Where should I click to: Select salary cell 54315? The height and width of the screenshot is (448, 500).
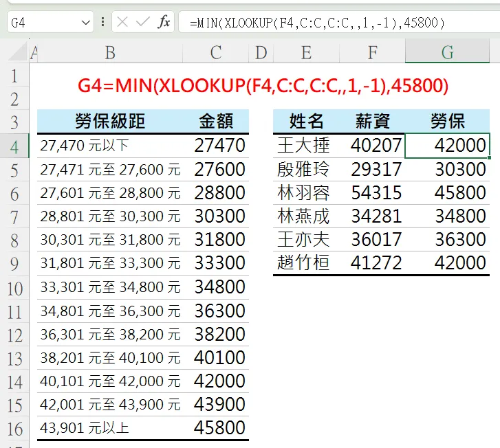[x=372, y=193]
